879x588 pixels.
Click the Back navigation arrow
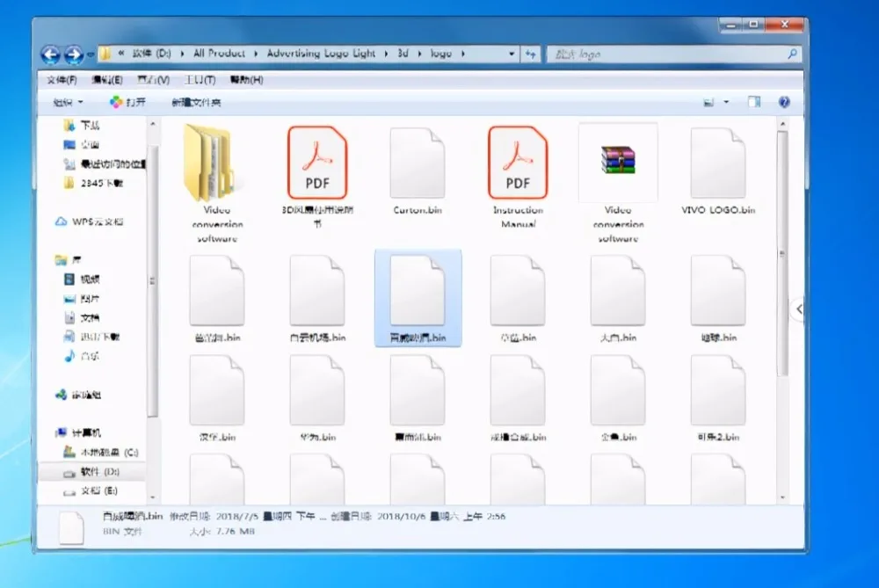pyautogui.click(x=50, y=54)
